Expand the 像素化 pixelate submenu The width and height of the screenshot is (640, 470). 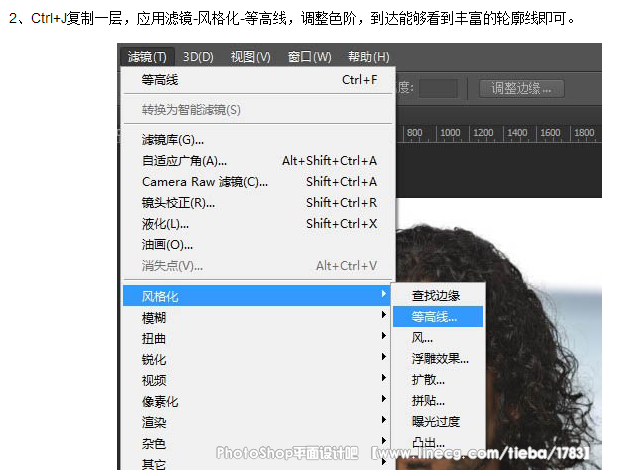click(x=257, y=401)
